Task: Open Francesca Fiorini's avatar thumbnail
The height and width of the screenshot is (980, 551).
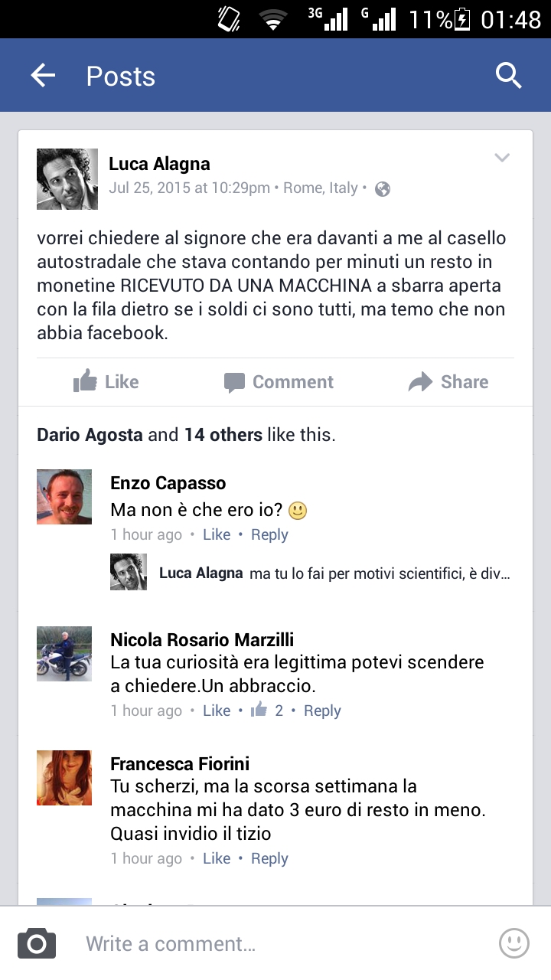Action: click(64, 778)
